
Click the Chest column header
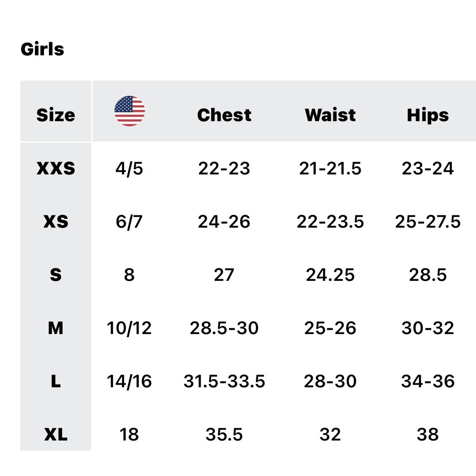click(x=224, y=115)
